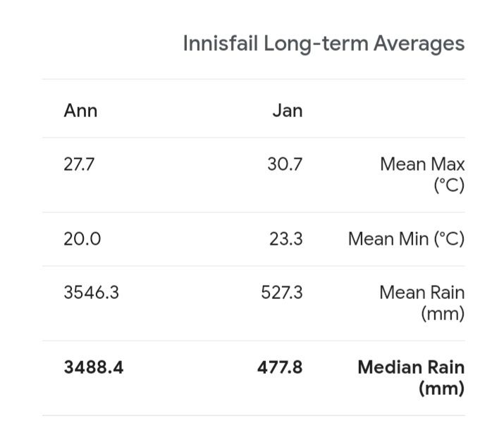Viewport: 504px width, 421px height.
Task: Click the annual mean rain value 3546.3
Action: 91,293
